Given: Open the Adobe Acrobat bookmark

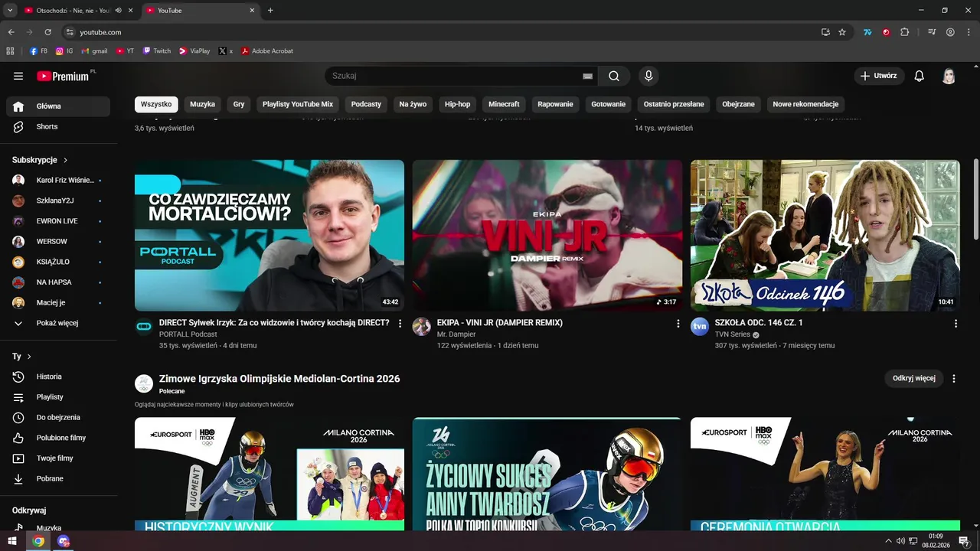Looking at the screenshot, I should pos(267,51).
